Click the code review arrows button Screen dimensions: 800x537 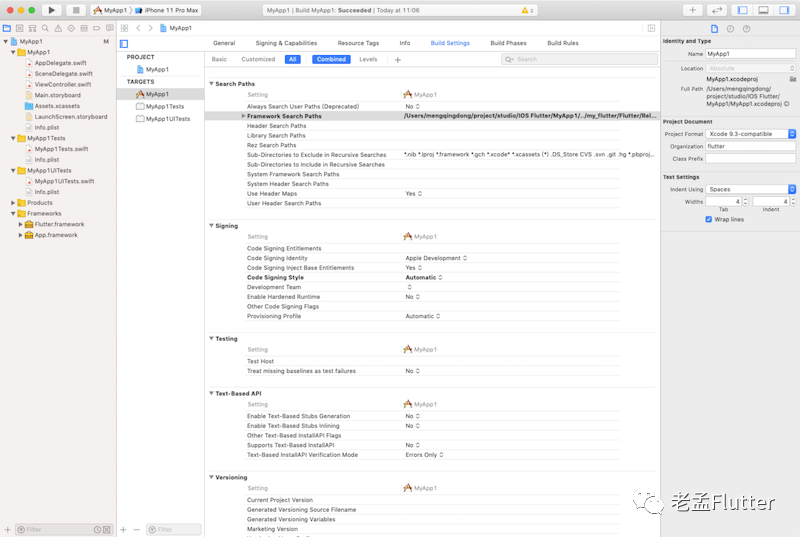point(717,10)
